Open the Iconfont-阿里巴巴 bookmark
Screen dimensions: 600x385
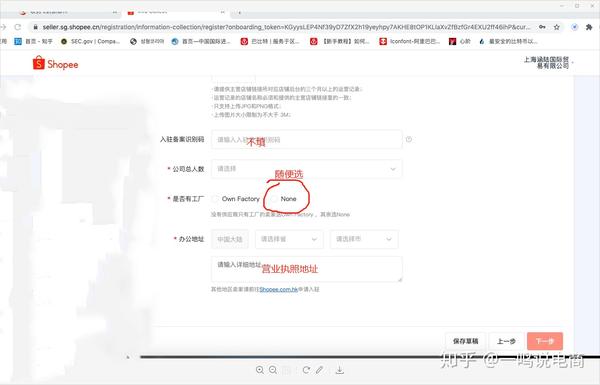(x=409, y=41)
